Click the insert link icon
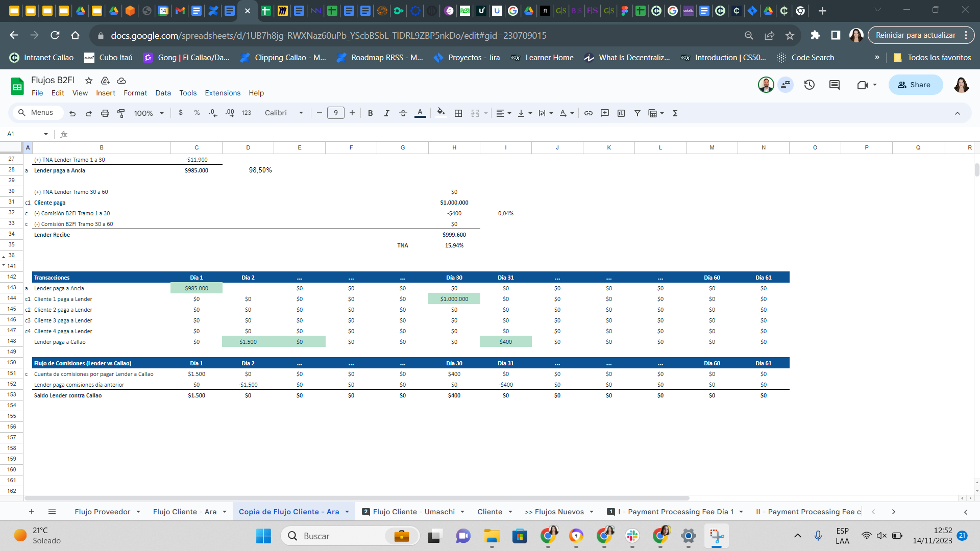 589,113
